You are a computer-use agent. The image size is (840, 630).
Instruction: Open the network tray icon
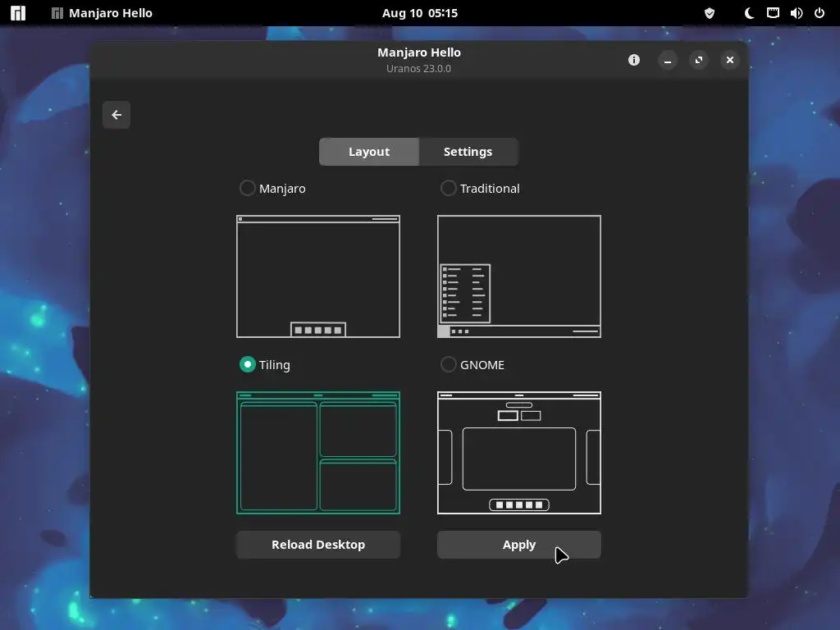pos(773,13)
